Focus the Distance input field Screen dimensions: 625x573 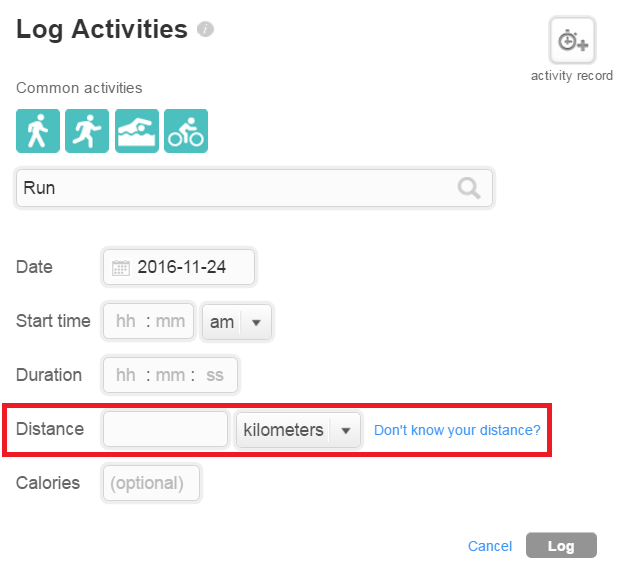[165, 429]
